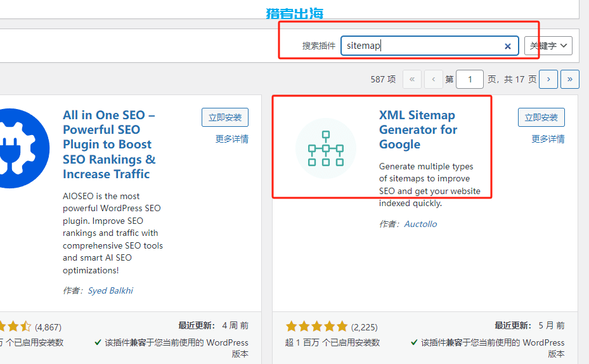Click the XML Sitemap five-star rating
This screenshot has height=364, width=589.
pyautogui.click(x=316, y=327)
